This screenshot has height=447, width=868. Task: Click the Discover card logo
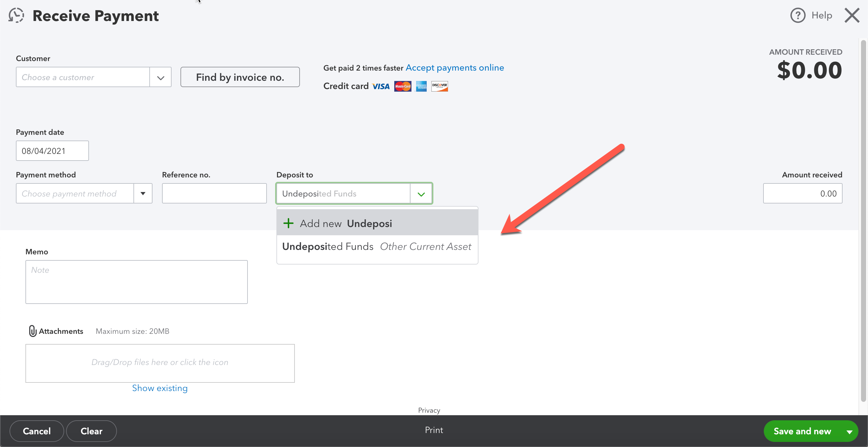[x=439, y=86]
